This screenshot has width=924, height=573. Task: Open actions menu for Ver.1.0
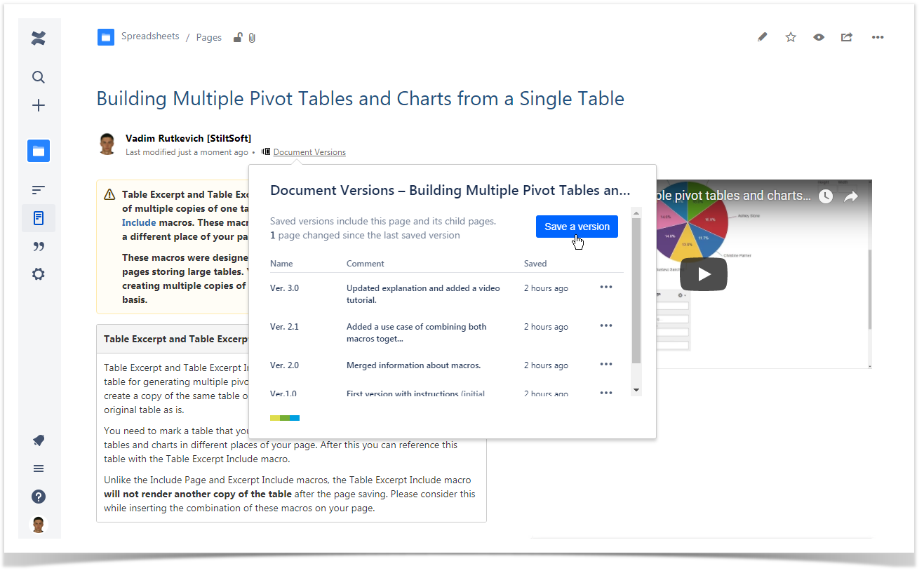coord(606,393)
